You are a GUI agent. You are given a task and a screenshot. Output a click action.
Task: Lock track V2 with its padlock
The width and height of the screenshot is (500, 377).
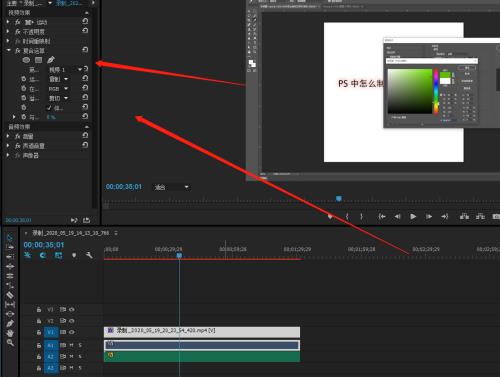39,321
